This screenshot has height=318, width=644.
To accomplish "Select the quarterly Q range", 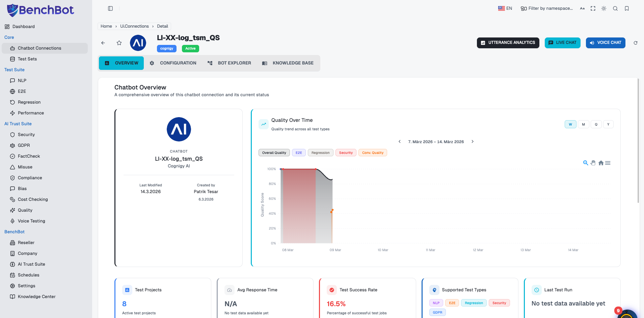I will 596,124.
